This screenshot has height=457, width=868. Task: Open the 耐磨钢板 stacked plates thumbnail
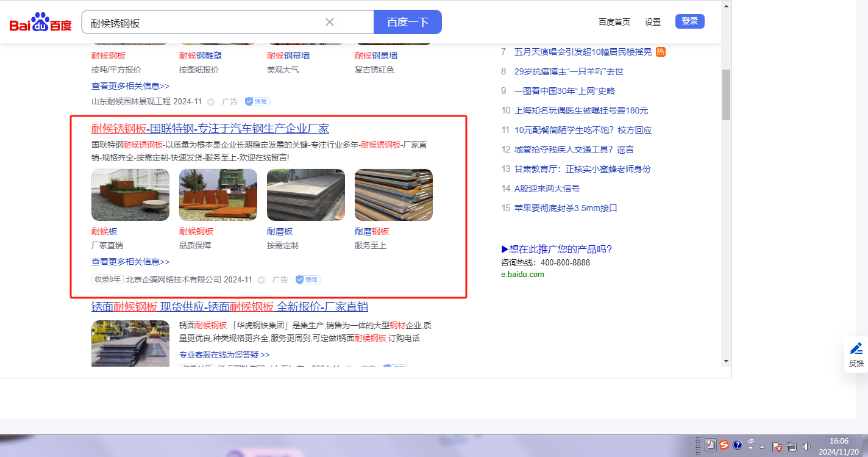click(394, 195)
